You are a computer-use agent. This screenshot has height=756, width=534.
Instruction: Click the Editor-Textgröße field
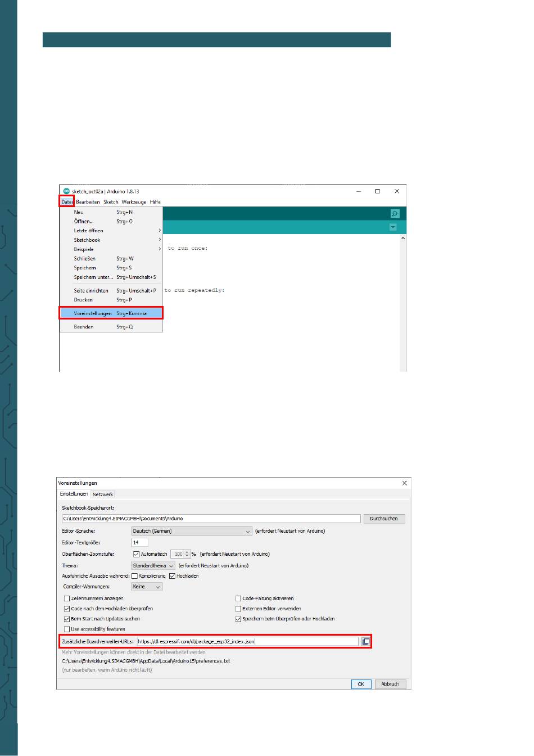pos(140,543)
